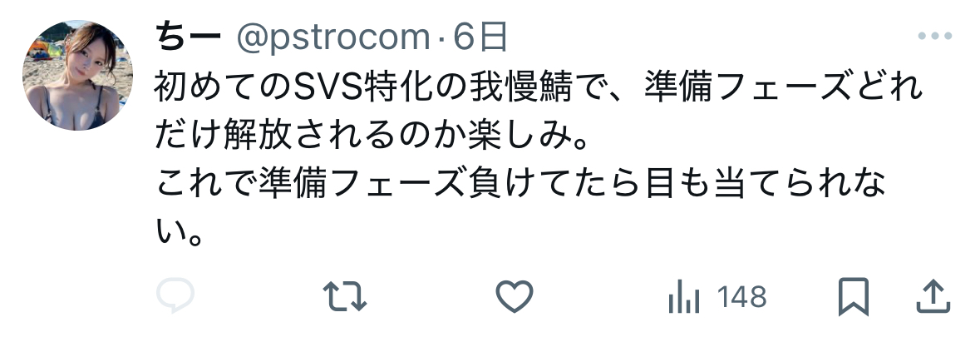This screenshot has width=980, height=347.
Task: Open the tweet permalink via the 6日 timestamp
Action: [480, 37]
